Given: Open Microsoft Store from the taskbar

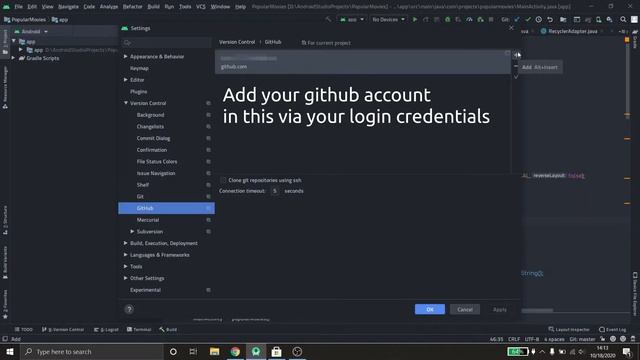Looking at the screenshot, I should pyautogui.click(x=276, y=351).
